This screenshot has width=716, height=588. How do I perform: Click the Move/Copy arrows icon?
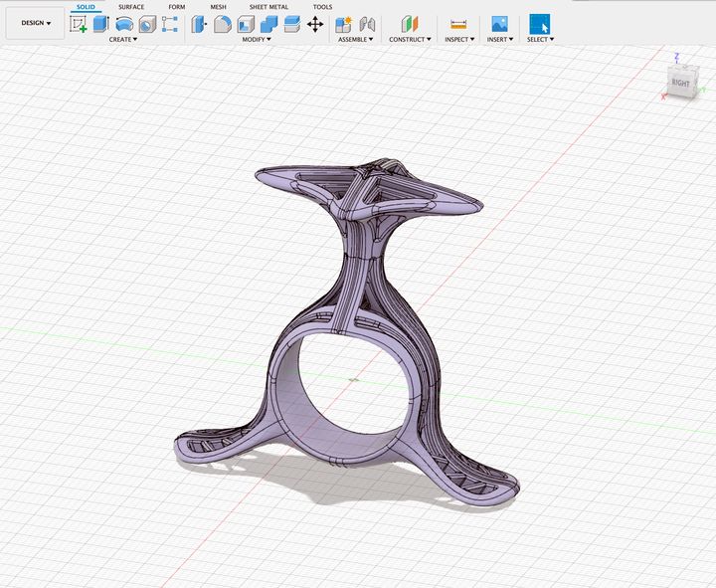[x=315, y=24]
